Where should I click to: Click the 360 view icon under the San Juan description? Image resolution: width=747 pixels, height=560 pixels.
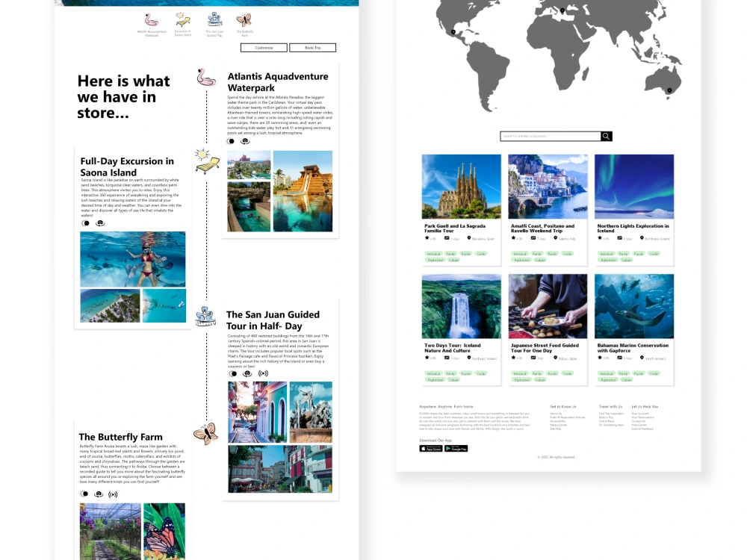(x=247, y=374)
